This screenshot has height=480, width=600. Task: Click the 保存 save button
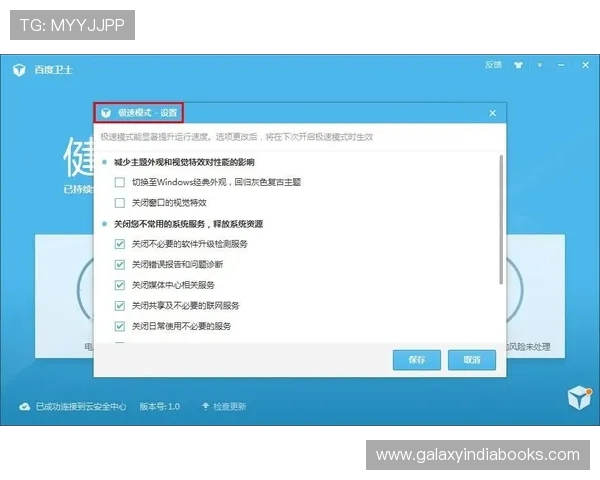point(417,360)
